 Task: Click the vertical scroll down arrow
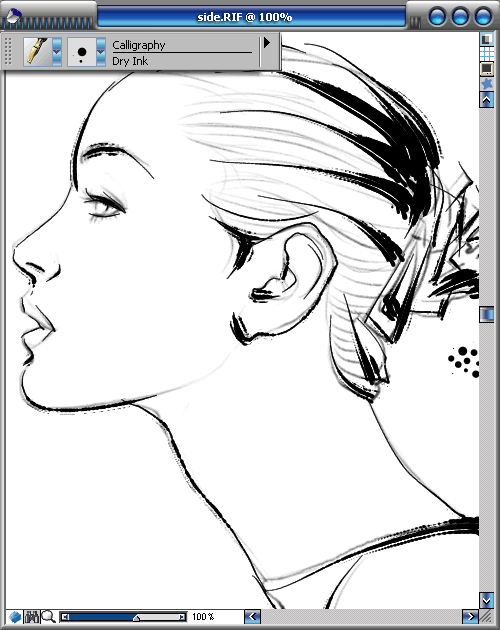tap(486, 600)
